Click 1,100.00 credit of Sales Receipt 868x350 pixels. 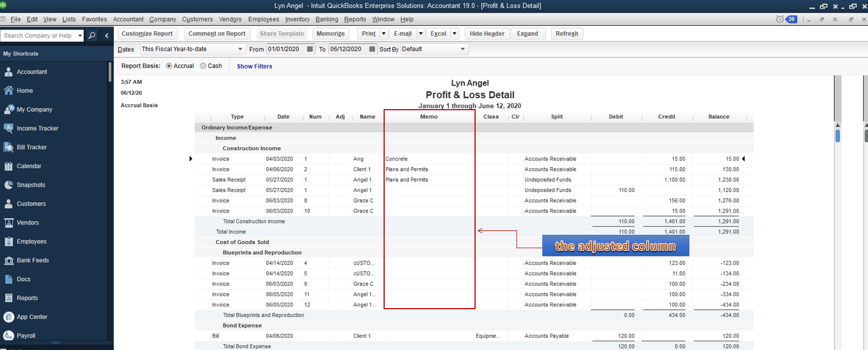pyautogui.click(x=675, y=180)
